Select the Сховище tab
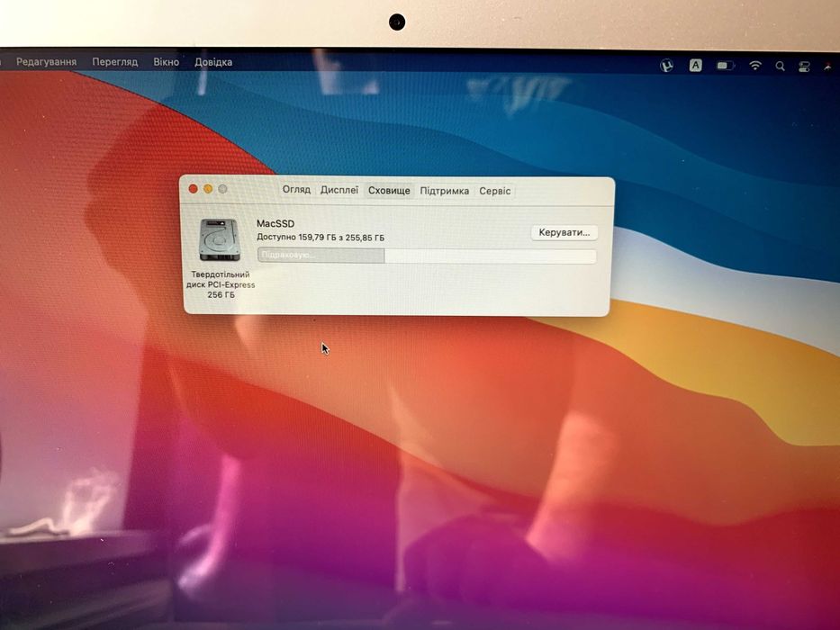The image size is (840, 630). 389,191
